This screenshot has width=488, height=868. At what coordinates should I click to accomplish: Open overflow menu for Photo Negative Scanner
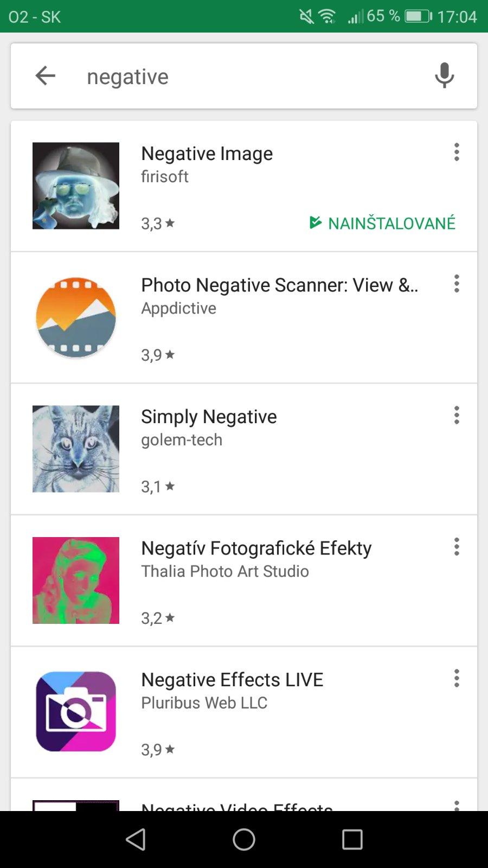(457, 284)
